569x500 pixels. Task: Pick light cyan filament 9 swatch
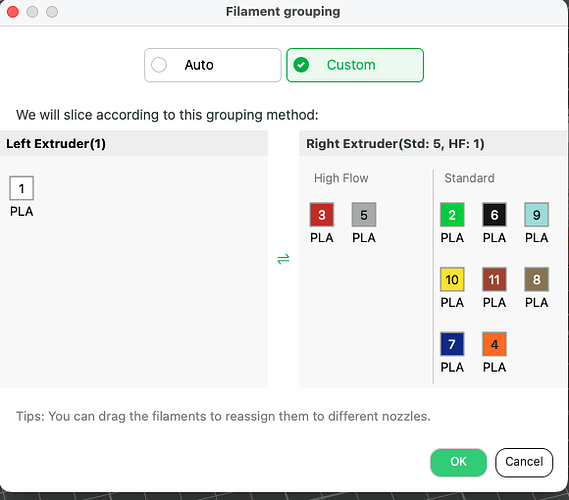[536, 214]
